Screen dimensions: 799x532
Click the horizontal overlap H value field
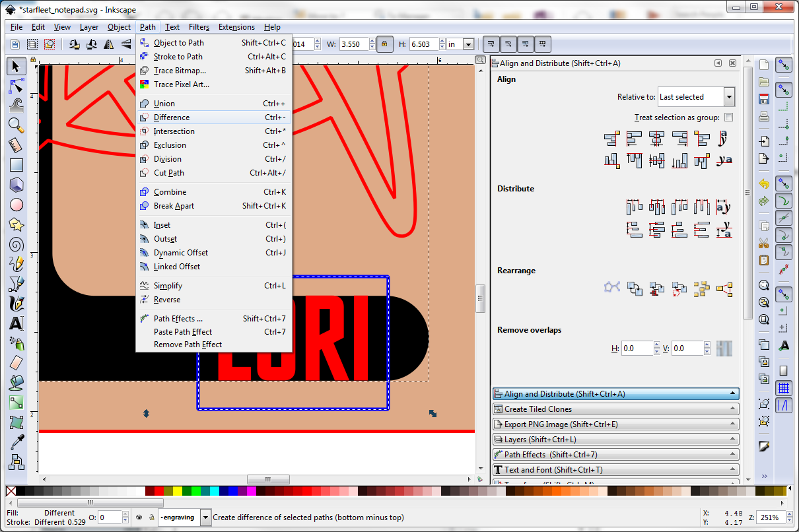pyautogui.click(x=638, y=348)
